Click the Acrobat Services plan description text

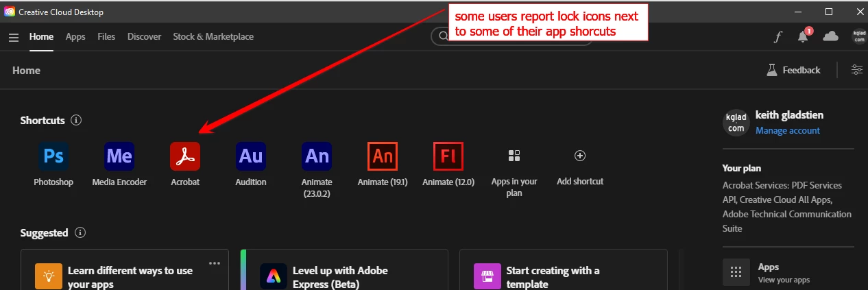click(x=787, y=207)
